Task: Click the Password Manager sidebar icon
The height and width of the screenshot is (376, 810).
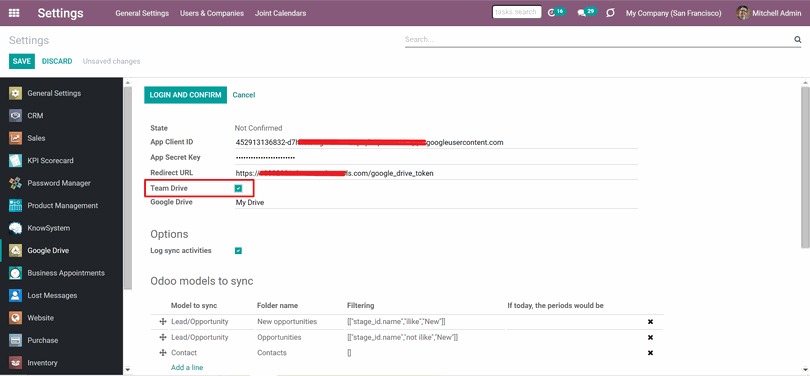Action: 15,183
